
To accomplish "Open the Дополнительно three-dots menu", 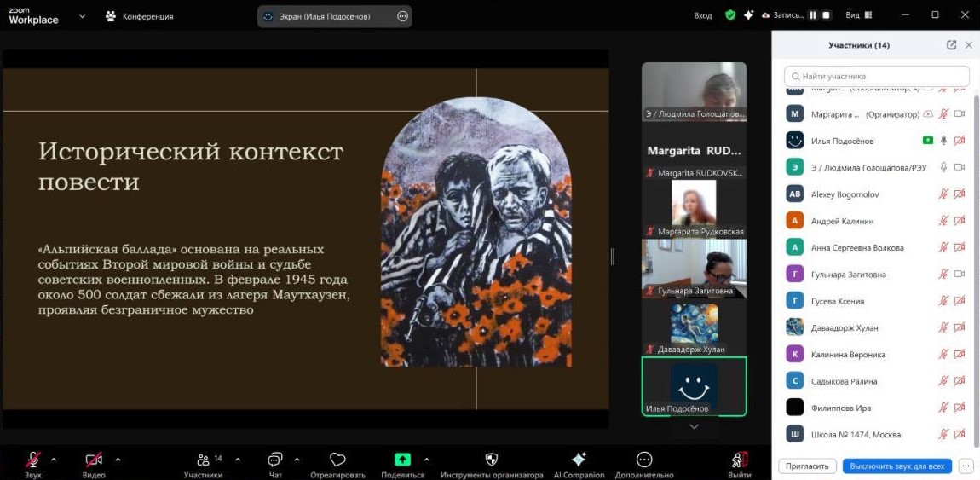I will (644, 460).
